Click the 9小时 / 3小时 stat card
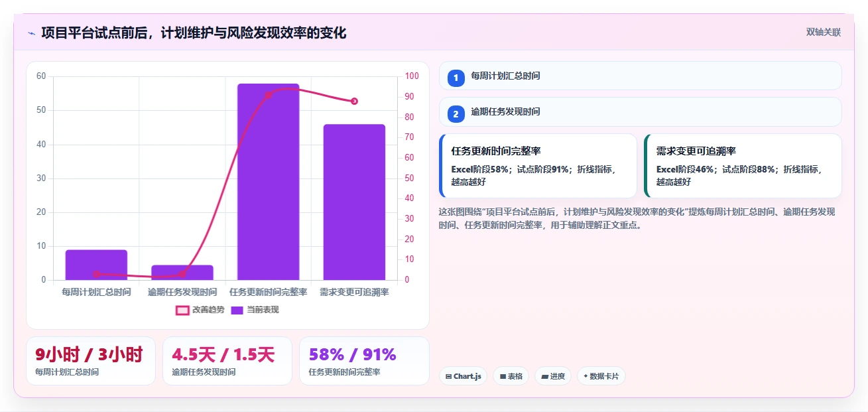This screenshot has width=868, height=412. pos(91,361)
